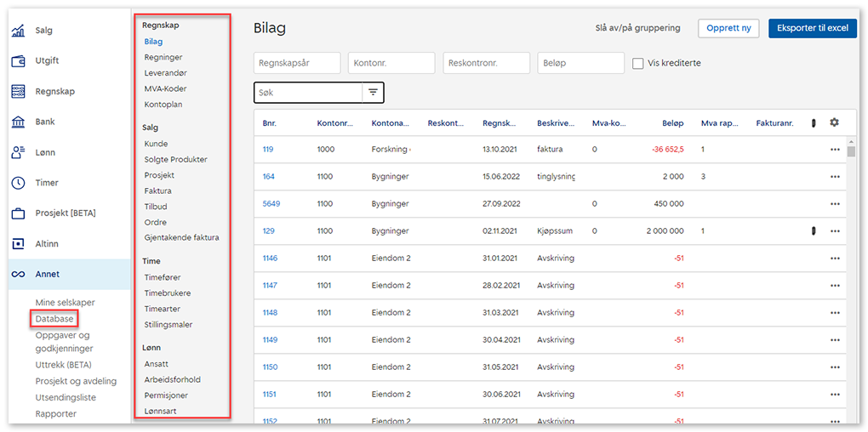Enable the Vis krediterte checkbox
This screenshot has height=432, width=868.
click(638, 63)
